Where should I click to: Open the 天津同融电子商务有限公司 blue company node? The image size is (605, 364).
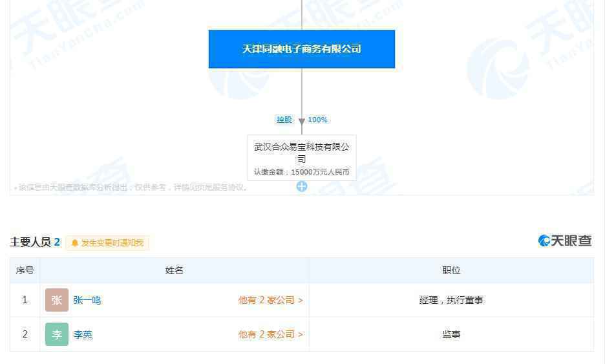[302, 49]
